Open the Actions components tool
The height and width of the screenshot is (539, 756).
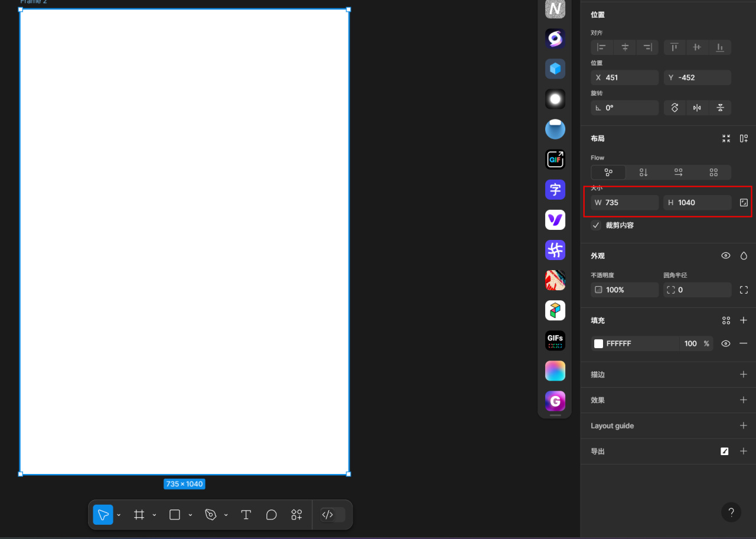[x=297, y=515]
